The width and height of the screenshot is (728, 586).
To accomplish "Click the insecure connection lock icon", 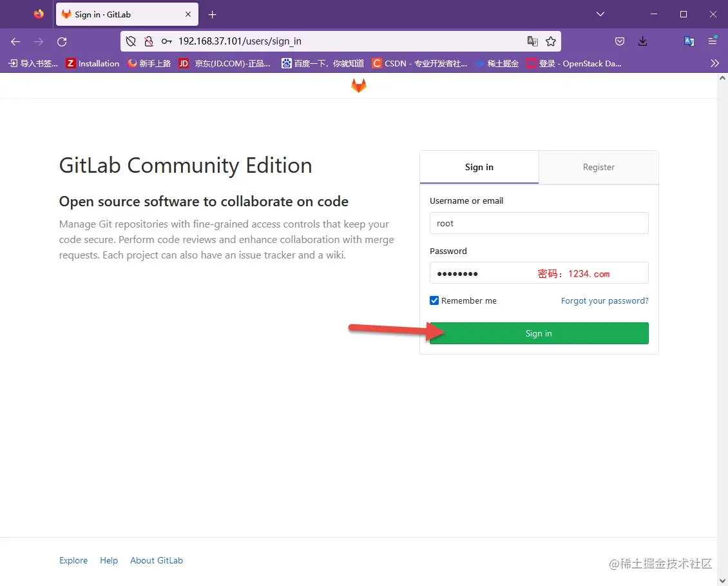I will (149, 41).
